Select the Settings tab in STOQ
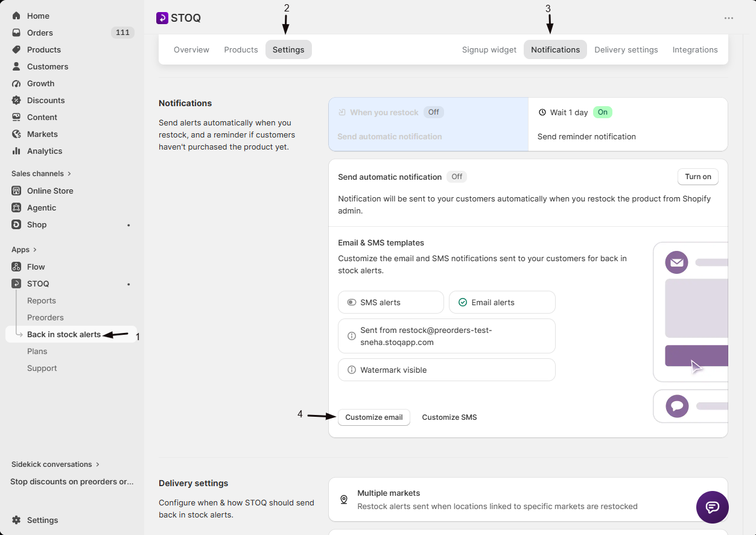756x535 pixels. 288,49
